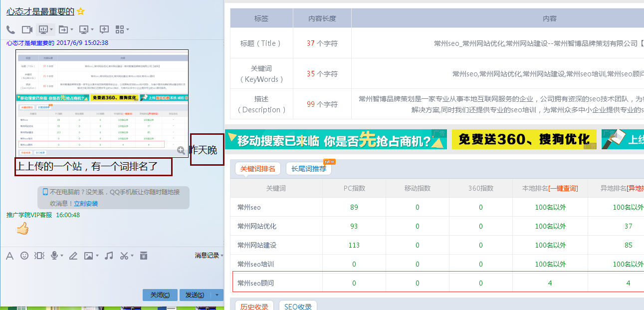Click the music note icon
Viewport: 644px width, 310px height.
point(109,256)
